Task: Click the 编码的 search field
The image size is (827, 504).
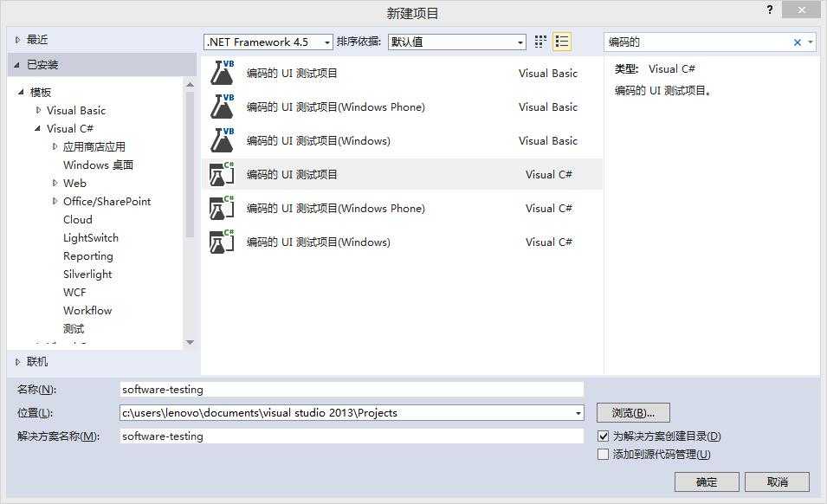Action: [x=697, y=42]
